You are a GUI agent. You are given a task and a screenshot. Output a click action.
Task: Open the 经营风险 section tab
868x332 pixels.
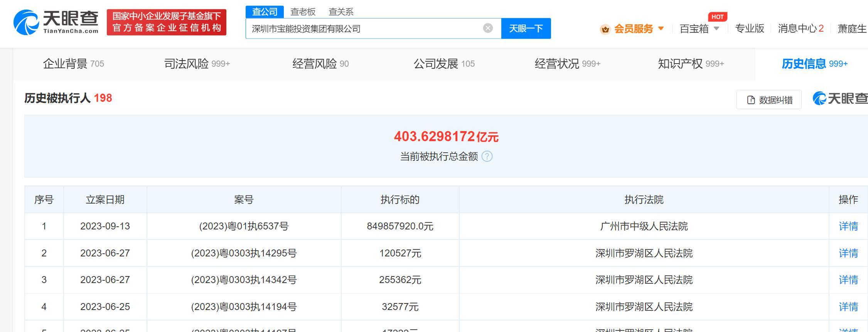(x=320, y=64)
